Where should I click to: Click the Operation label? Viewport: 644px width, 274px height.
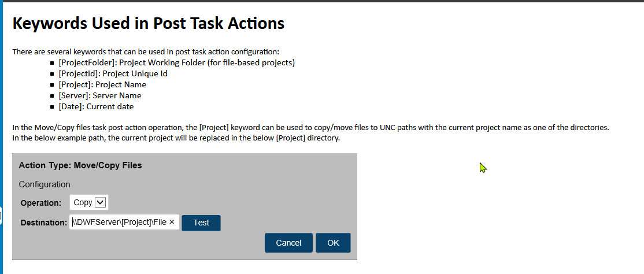[40, 203]
